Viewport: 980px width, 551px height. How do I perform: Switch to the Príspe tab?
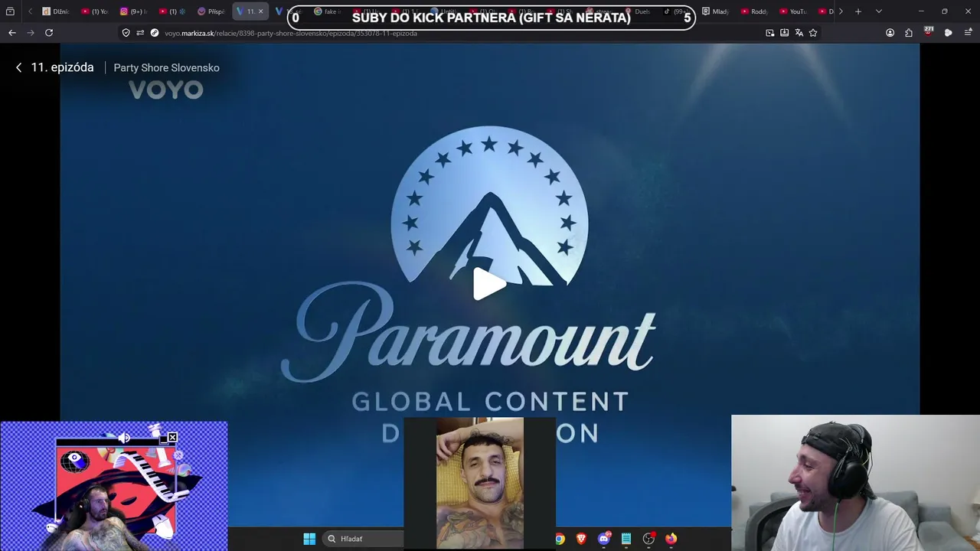pyautogui.click(x=211, y=11)
